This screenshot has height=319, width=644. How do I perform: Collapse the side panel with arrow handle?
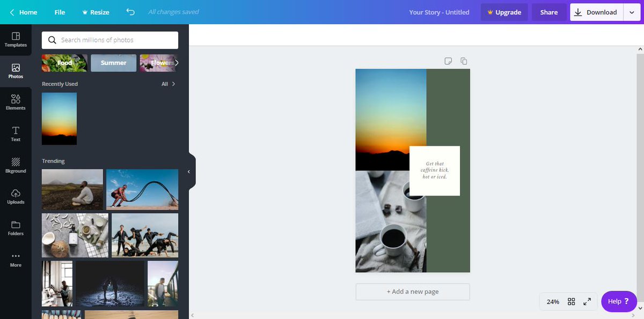(189, 172)
